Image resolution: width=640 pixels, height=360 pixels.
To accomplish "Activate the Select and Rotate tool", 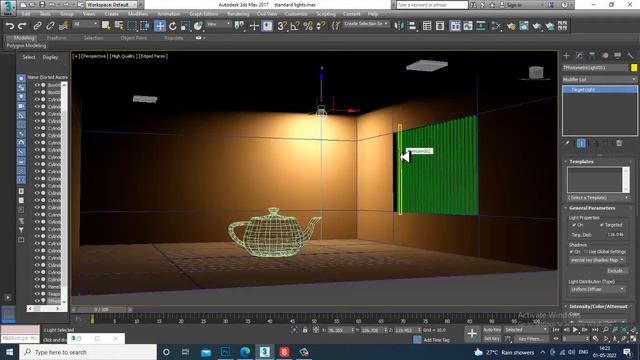I will [x=173, y=26].
